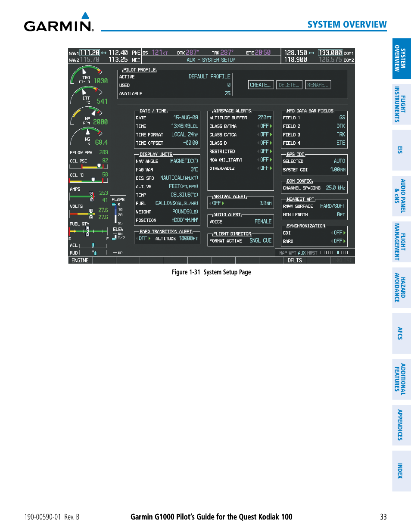Open the GPS CDI Selected AUTO selector
Viewport: 411px width, 532px height.
click(x=339, y=161)
